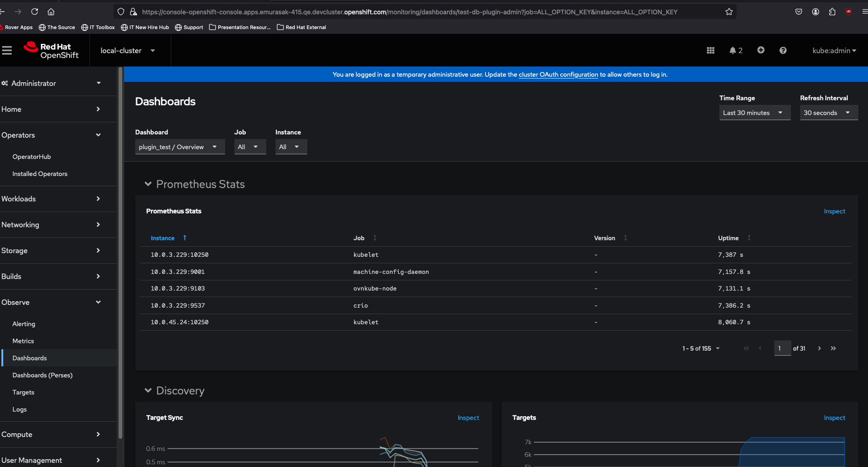Click the quick create plus icon
The height and width of the screenshot is (467, 868).
[x=760, y=50]
